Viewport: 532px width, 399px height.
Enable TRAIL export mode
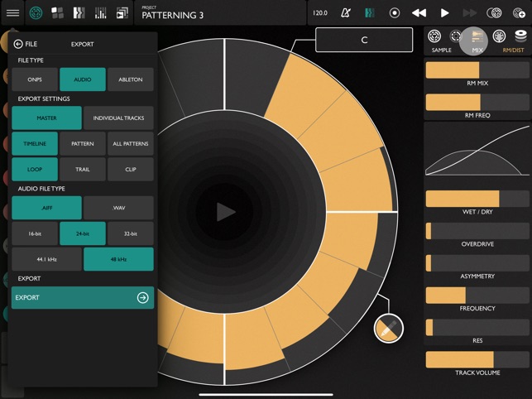point(83,169)
